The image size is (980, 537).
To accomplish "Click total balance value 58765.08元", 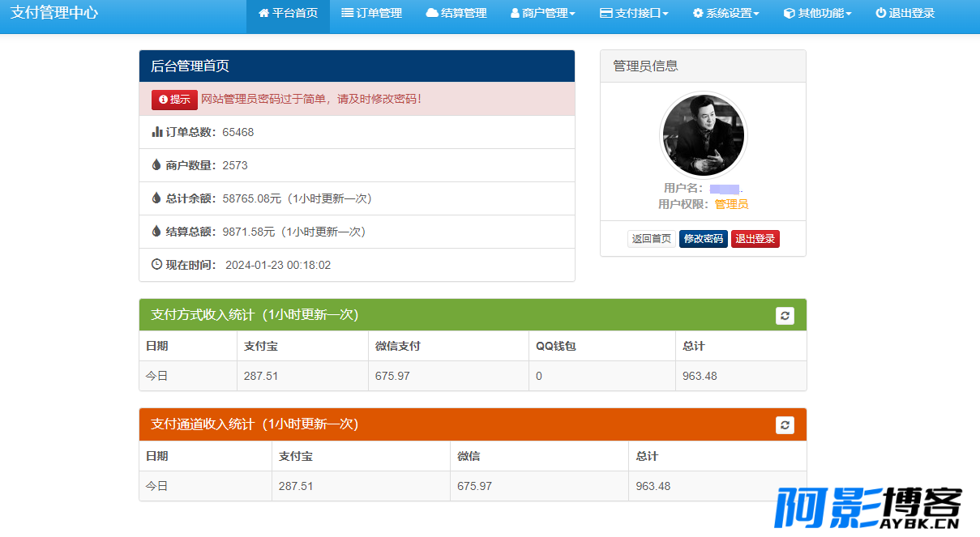I will point(252,198).
